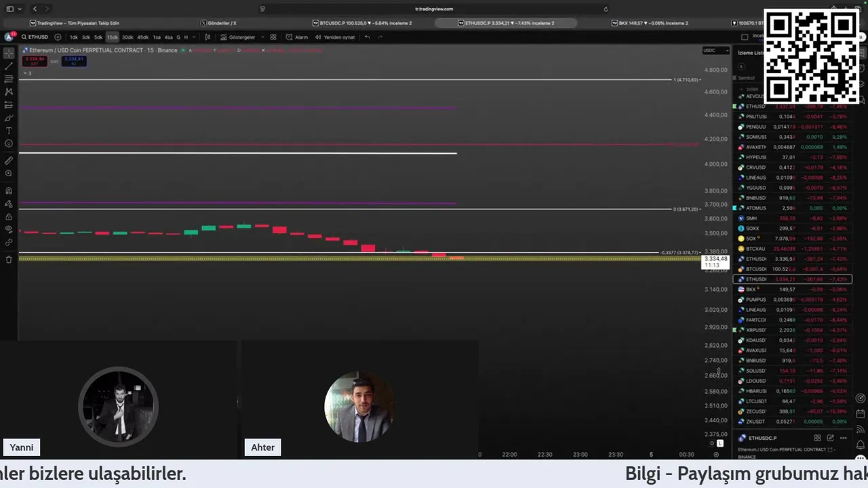This screenshot has width=868, height=488.
Task: Toggle the browser sidebar panel
Action: click(9, 9)
